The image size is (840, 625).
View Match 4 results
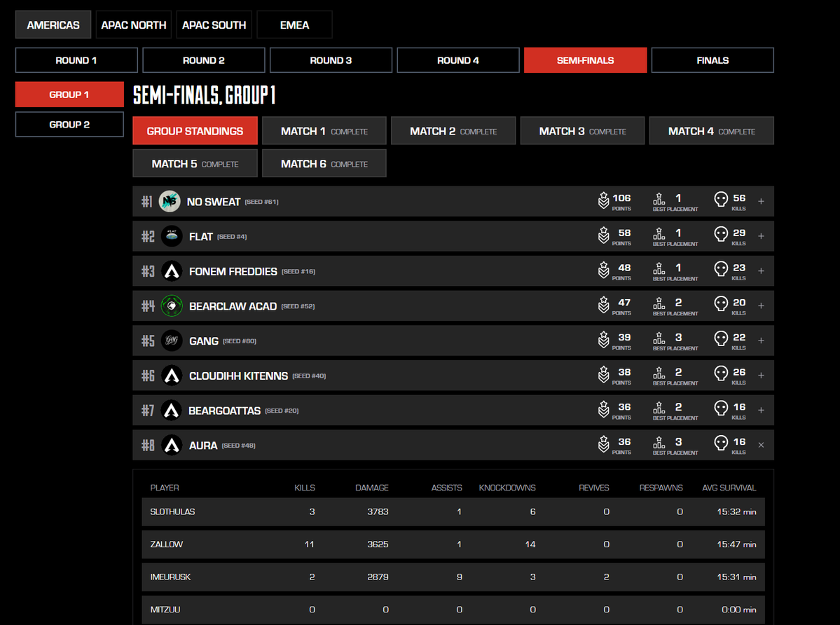point(711,131)
